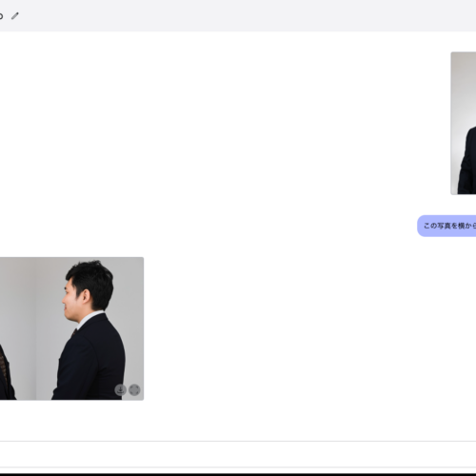476x476 pixels.
Task: Download the generated side-view image
Action: coord(121,389)
